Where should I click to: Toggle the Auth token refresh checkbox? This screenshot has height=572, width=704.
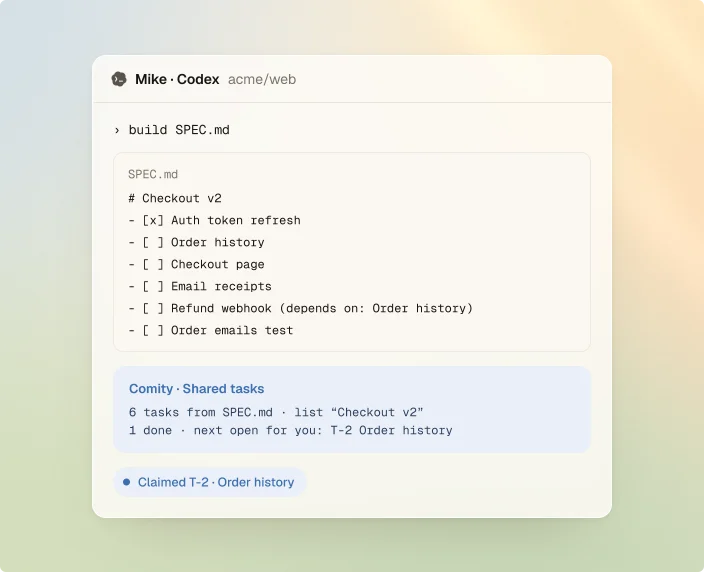153,220
